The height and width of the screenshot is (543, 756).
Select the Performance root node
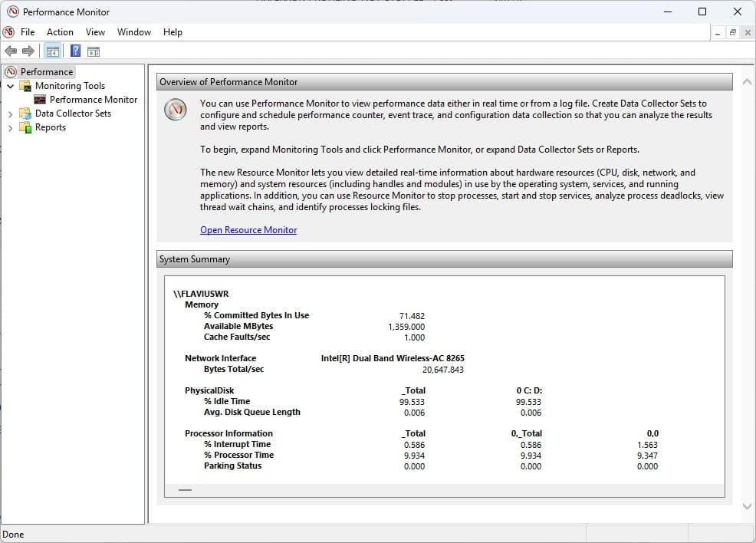[x=45, y=71]
